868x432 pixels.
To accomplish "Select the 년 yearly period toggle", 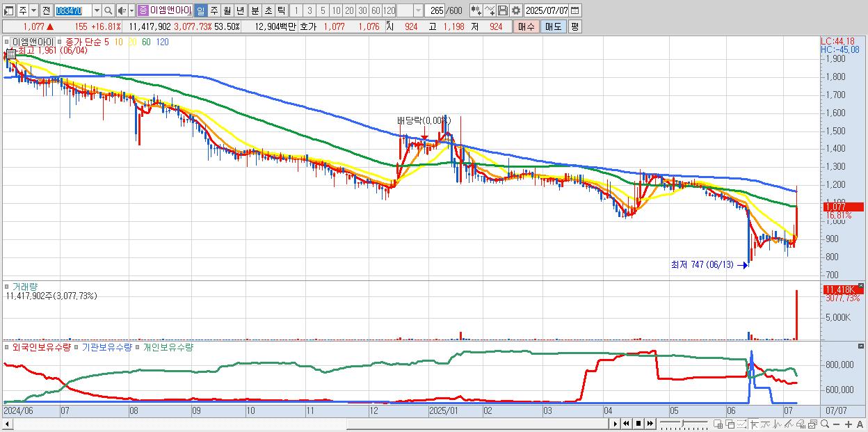I will (x=240, y=10).
